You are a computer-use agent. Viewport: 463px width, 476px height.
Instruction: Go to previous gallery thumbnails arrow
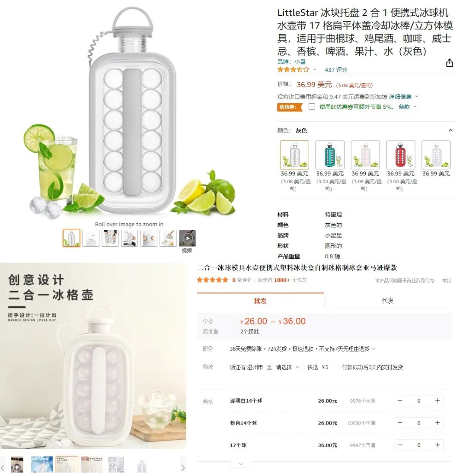pos(3,468)
